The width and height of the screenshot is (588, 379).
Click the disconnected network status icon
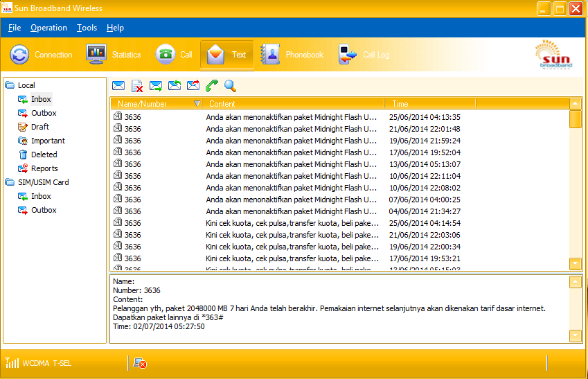pos(140,363)
